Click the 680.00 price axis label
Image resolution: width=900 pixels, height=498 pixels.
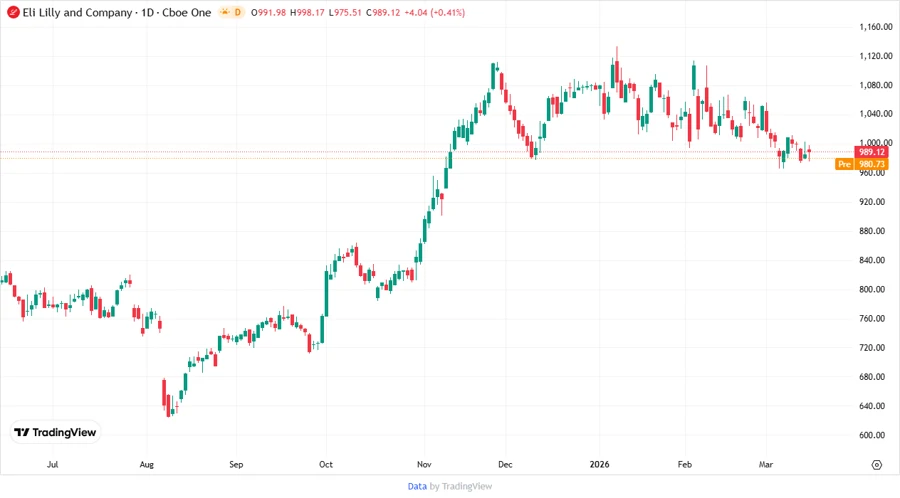872,377
